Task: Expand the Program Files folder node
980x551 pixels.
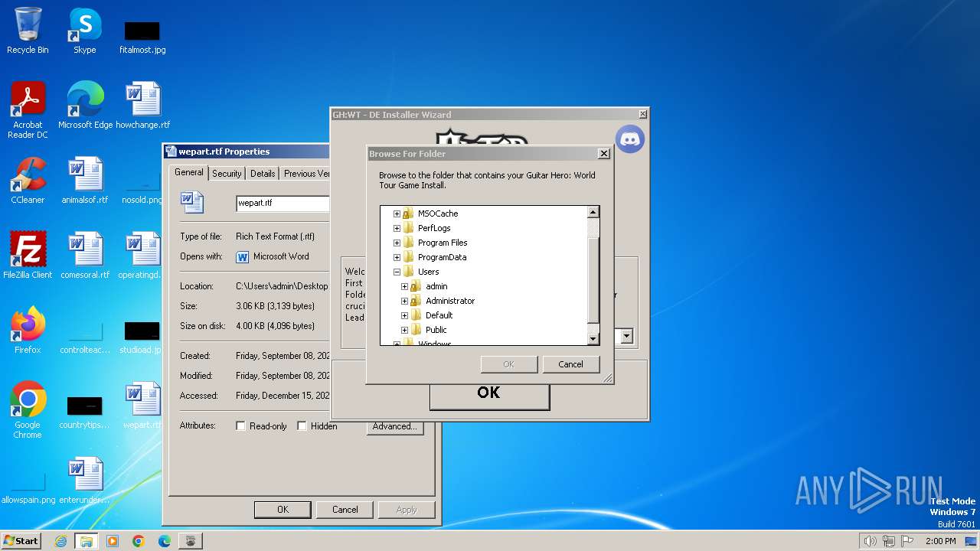Action: (397, 243)
